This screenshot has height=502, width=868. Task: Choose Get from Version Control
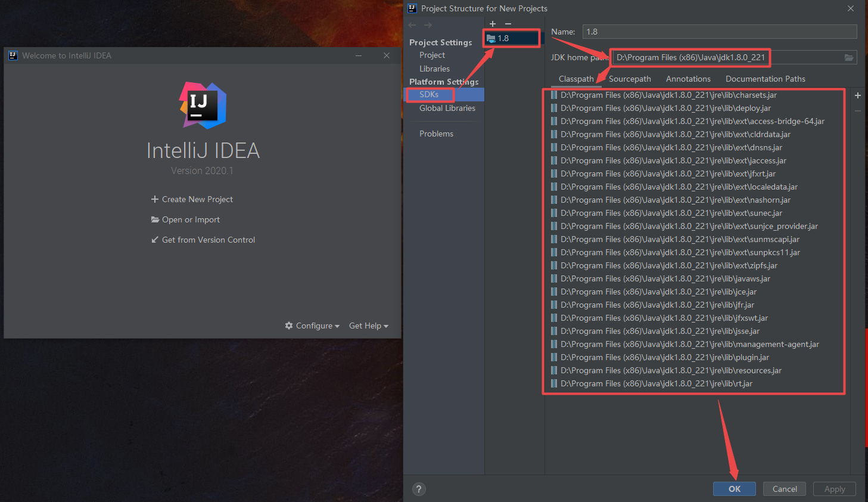point(203,240)
